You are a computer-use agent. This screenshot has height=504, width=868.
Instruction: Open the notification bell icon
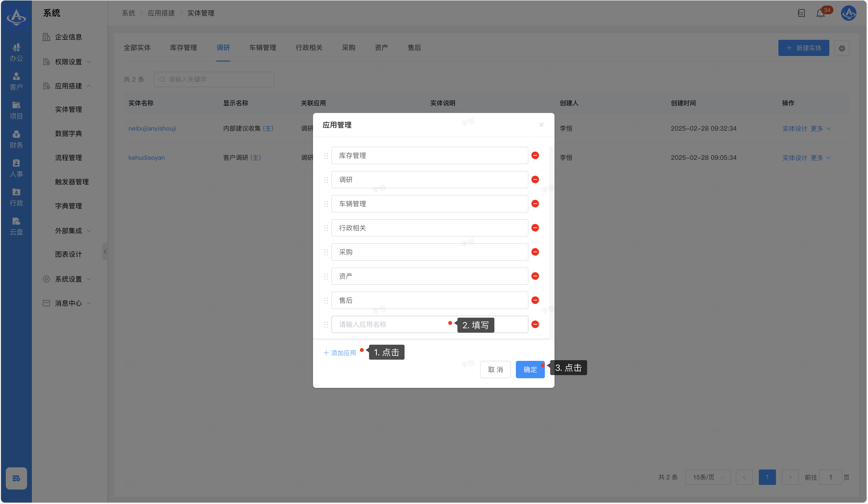click(820, 14)
